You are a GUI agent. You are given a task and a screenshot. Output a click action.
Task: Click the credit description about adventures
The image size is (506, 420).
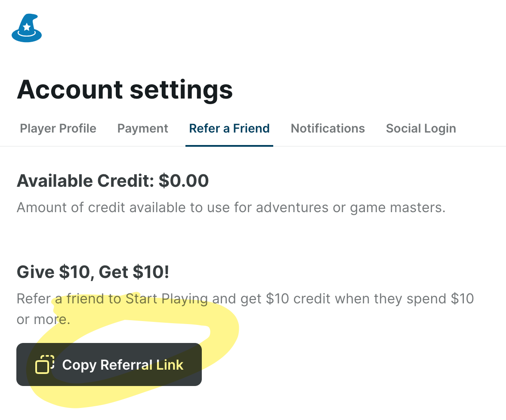pos(231,208)
